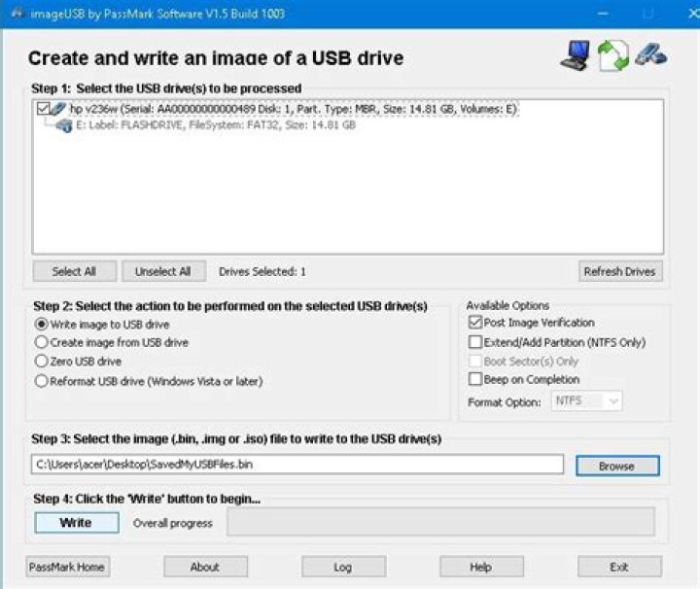Close the imageUSB window
Image resolution: width=700 pixels, height=589 pixels.
693,14
